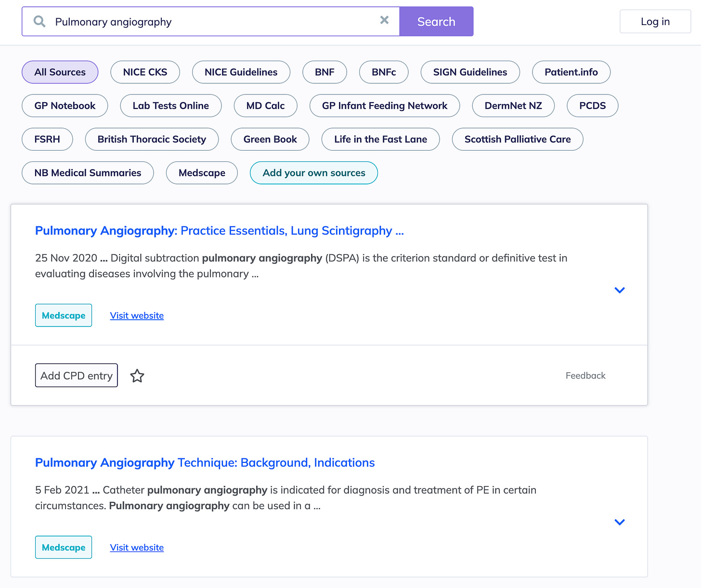Click Add your own sources
The height and width of the screenshot is (588, 701).
314,173
